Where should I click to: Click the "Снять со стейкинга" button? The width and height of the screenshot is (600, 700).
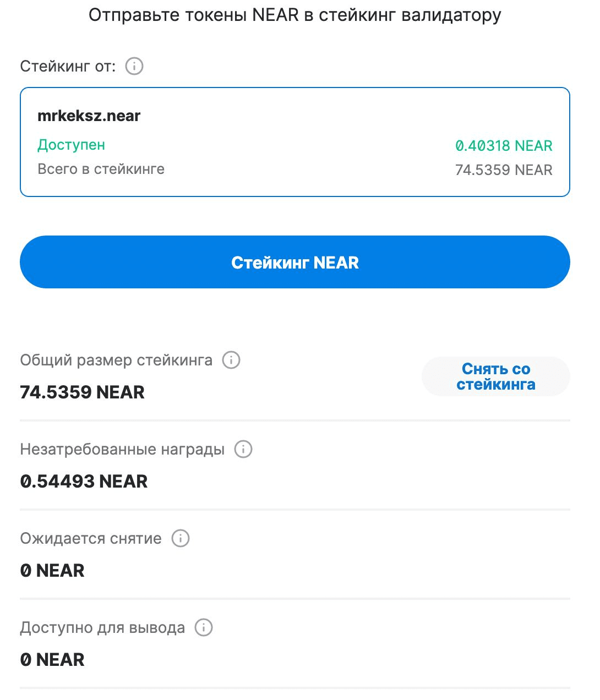point(495,376)
